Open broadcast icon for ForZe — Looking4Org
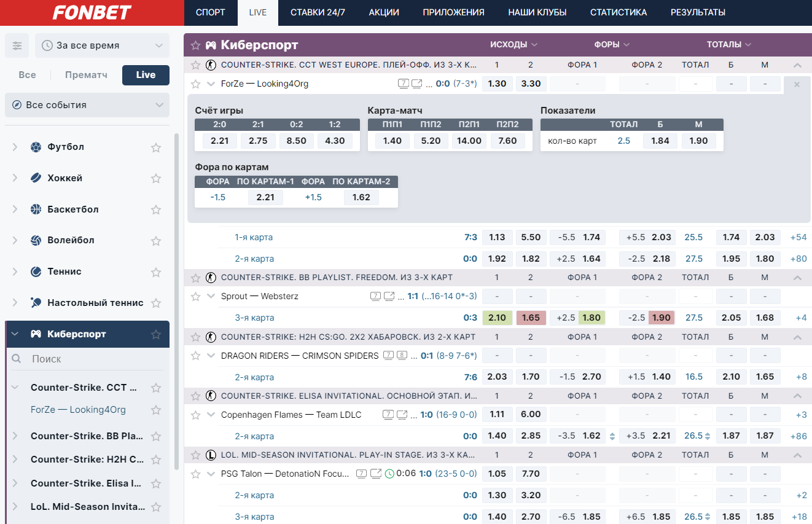The image size is (812, 524). pos(417,84)
